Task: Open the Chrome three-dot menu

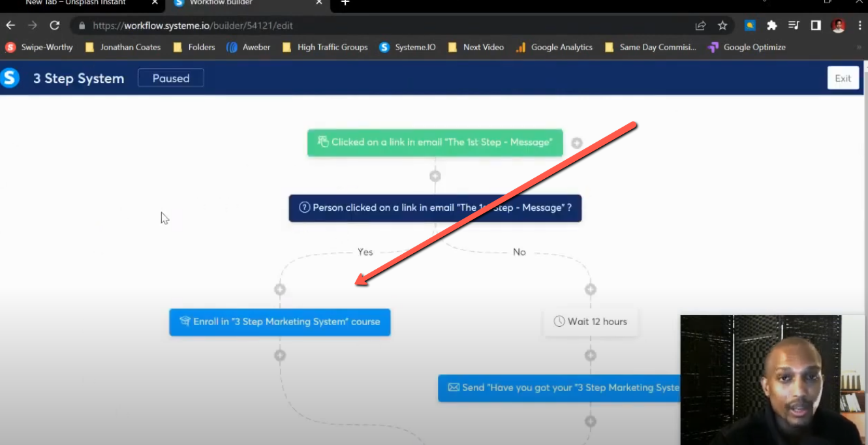Action: [861, 25]
